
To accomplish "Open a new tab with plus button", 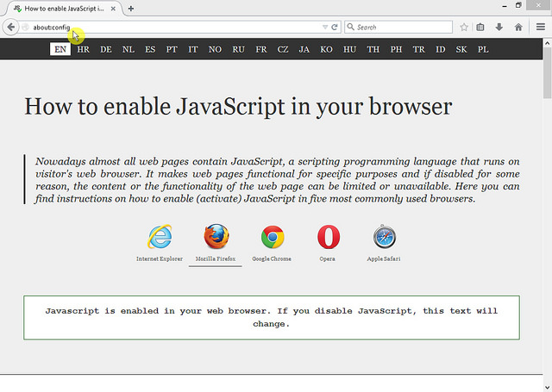I will pos(131,9).
